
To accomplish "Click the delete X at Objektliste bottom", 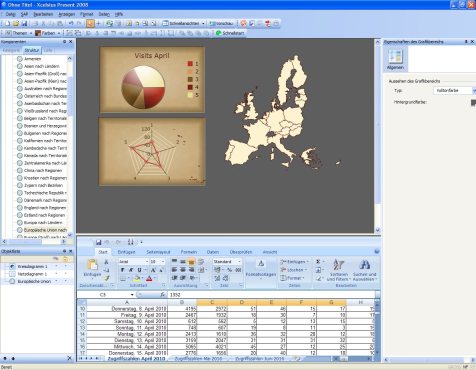I will point(69,358).
